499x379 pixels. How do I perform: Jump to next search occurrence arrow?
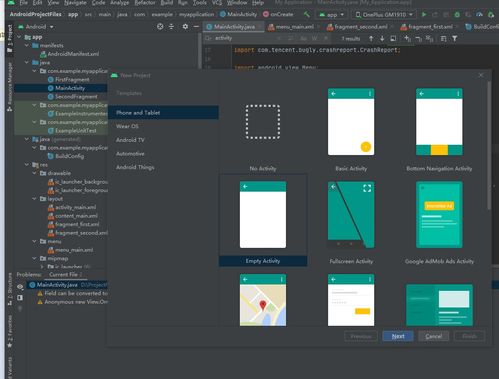(382, 39)
